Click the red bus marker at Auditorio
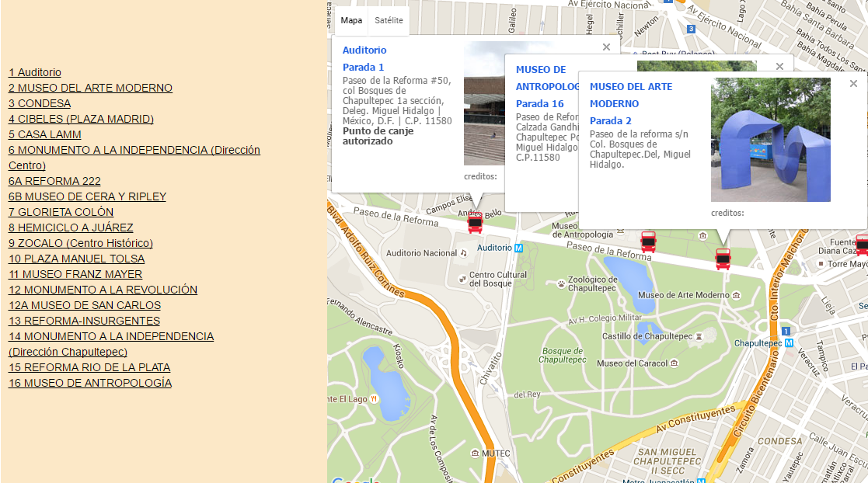 coord(475,223)
